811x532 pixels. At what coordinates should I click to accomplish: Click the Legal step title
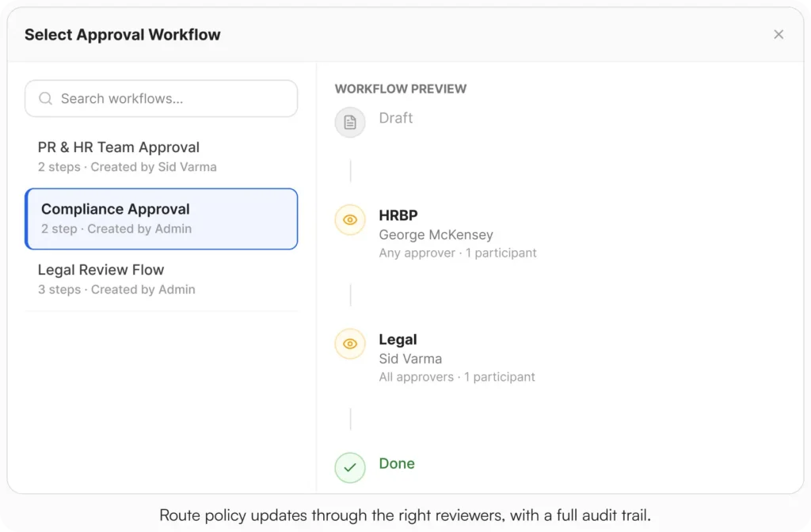pyautogui.click(x=398, y=340)
